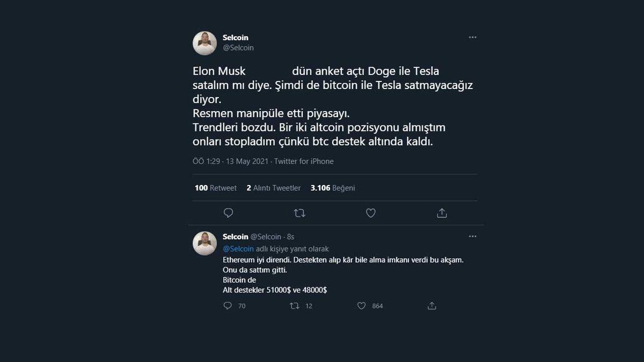Screen dimensions: 644x362
Task: View the 2 Alıntı Tweetler list
Action: [x=274, y=188]
